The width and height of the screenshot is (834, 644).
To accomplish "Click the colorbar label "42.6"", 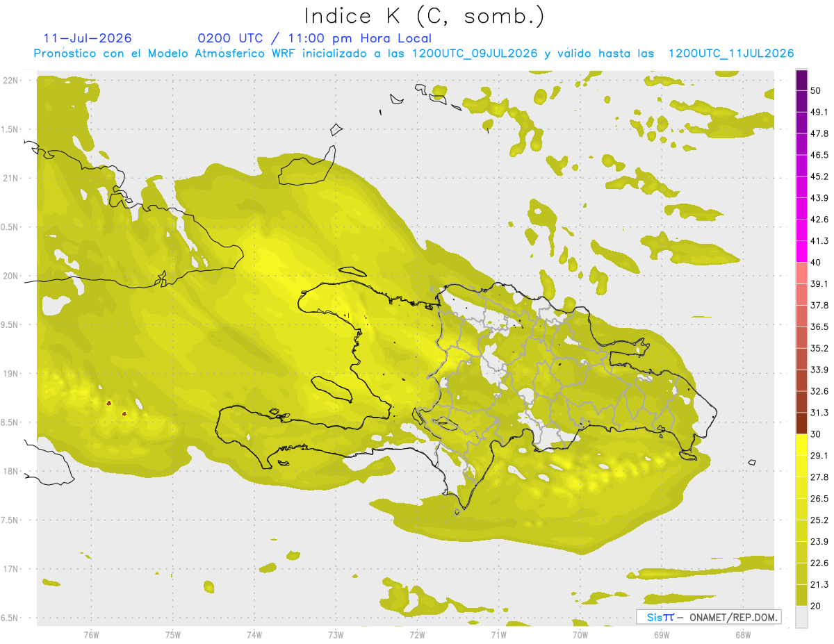I will pos(819,220).
